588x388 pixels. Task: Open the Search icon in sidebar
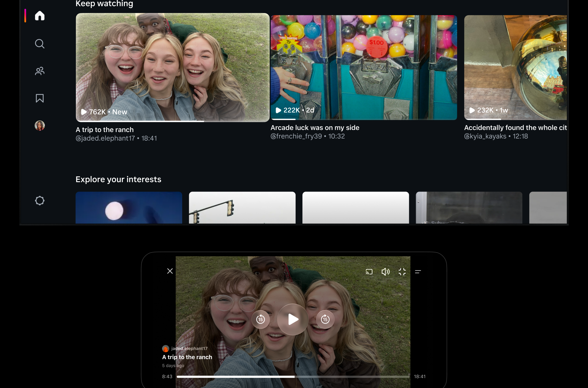point(40,44)
